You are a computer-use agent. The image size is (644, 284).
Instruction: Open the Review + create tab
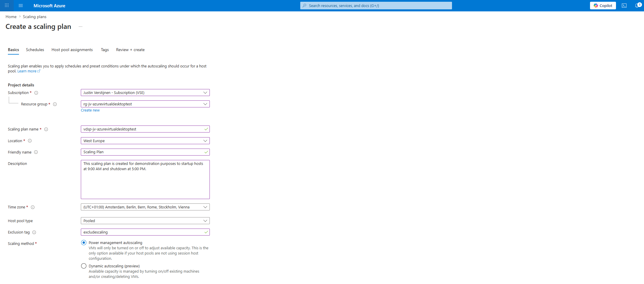tap(130, 50)
